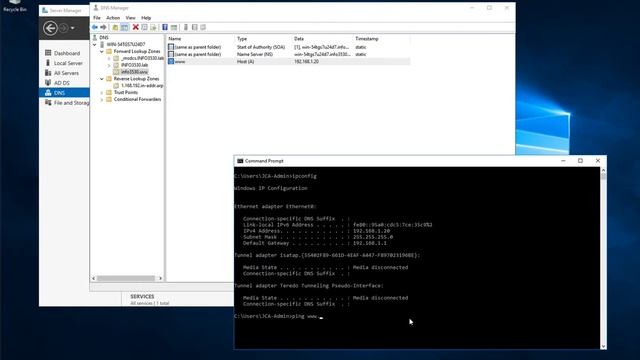Screen dimensions: 640x360
Task: Collapse Forward Lookup Zones node
Action: coord(102,51)
